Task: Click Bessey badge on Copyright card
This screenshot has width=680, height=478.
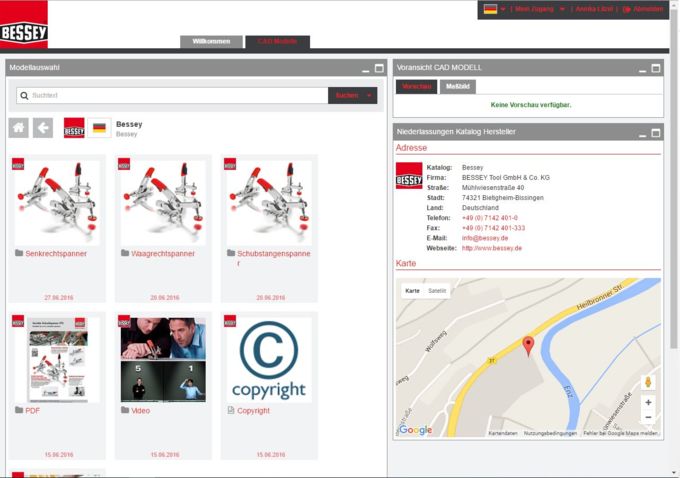Action: 230,321
